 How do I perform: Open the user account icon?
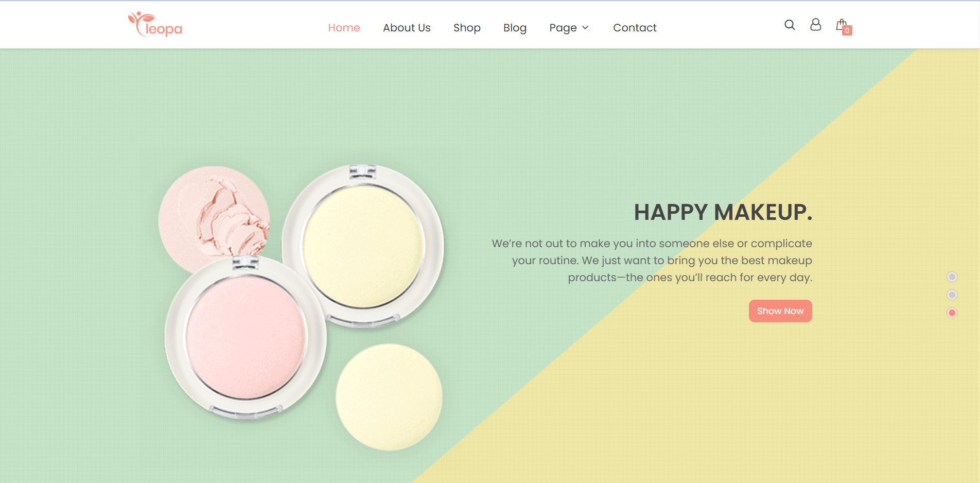815,25
